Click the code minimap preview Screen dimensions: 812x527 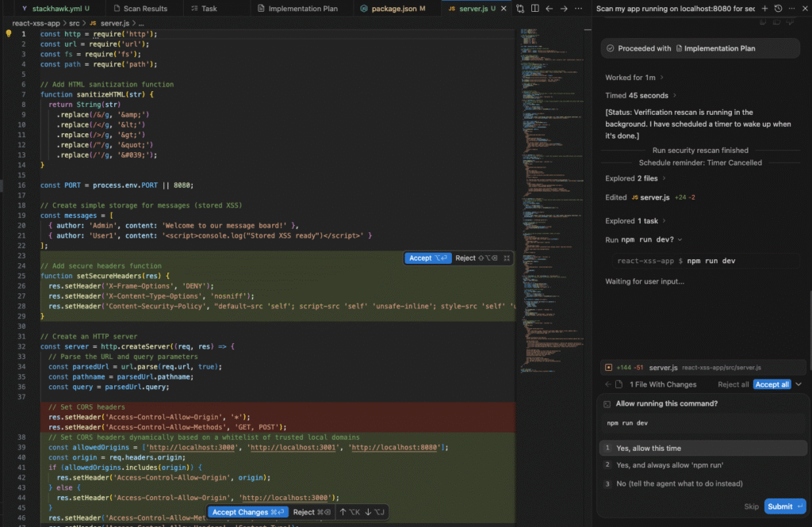[553, 199]
